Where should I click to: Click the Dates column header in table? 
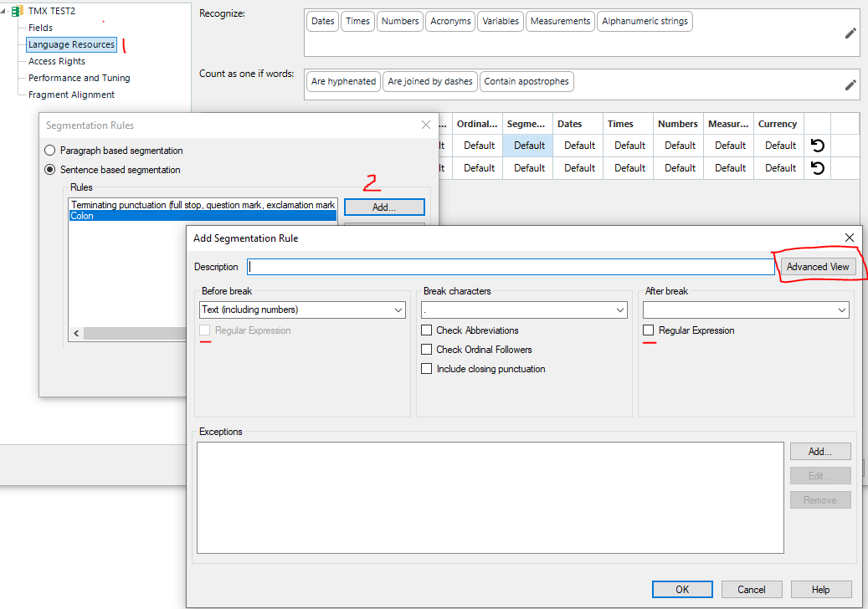tap(578, 124)
